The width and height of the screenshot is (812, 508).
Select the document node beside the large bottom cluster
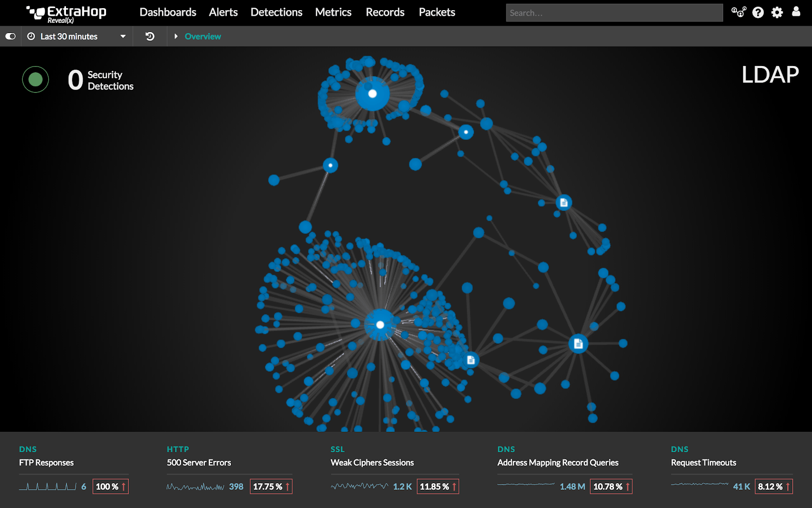pos(470,360)
